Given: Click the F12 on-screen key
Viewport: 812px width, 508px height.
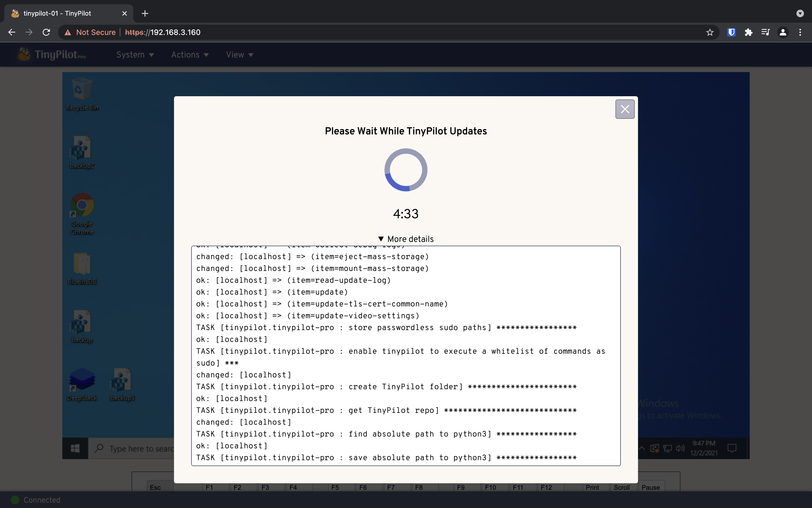Looking at the screenshot, I should 551,487.
